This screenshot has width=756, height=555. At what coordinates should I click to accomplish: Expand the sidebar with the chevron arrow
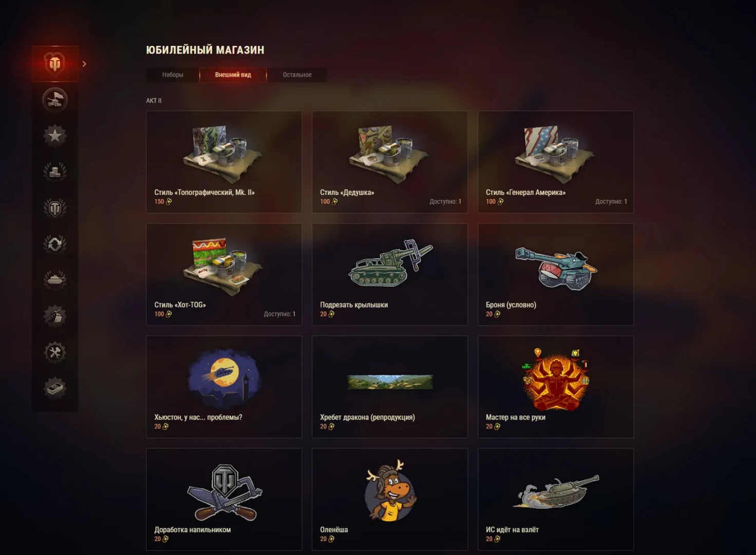84,64
